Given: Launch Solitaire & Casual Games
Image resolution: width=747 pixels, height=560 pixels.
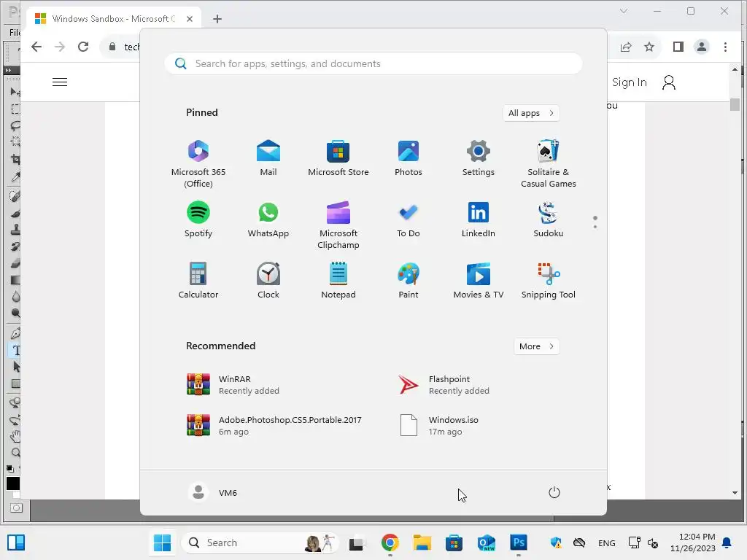Looking at the screenshot, I should point(549,163).
